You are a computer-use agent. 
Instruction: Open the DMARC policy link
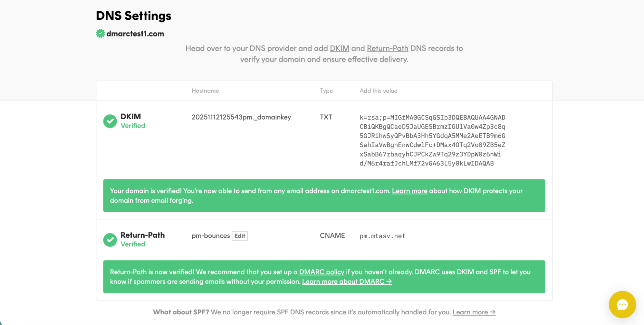coord(321,272)
